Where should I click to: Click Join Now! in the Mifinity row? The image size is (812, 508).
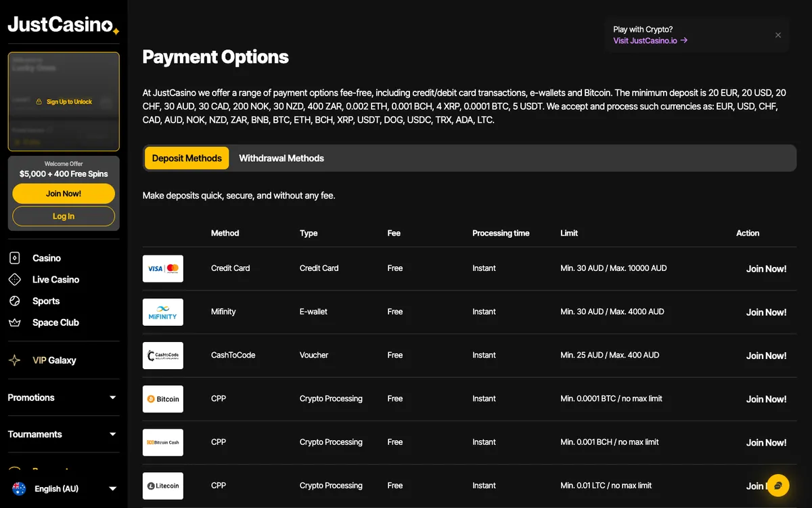766,312
